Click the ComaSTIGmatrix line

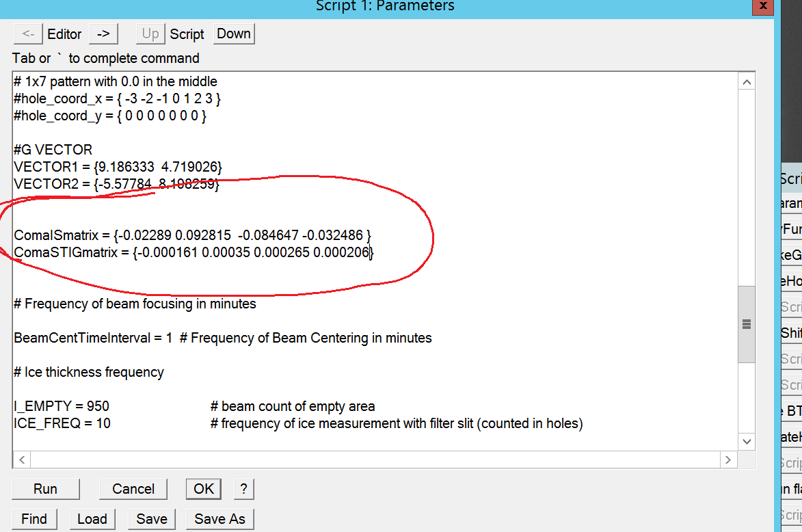pos(194,252)
